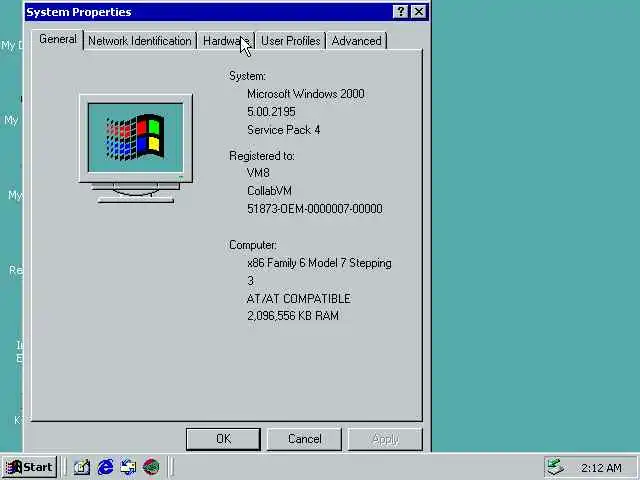Click the registered user name "VM8"
640x480 pixels.
pos(258,173)
